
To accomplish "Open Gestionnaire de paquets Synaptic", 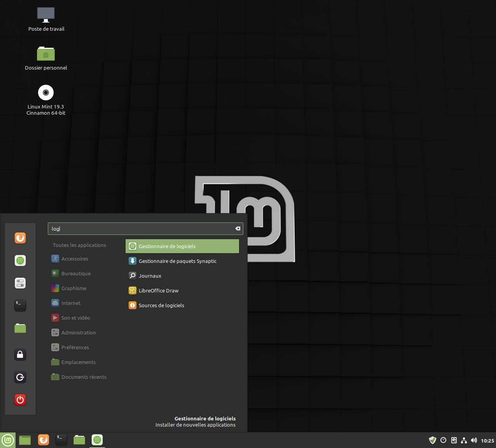I will pyautogui.click(x=182, y=261).
